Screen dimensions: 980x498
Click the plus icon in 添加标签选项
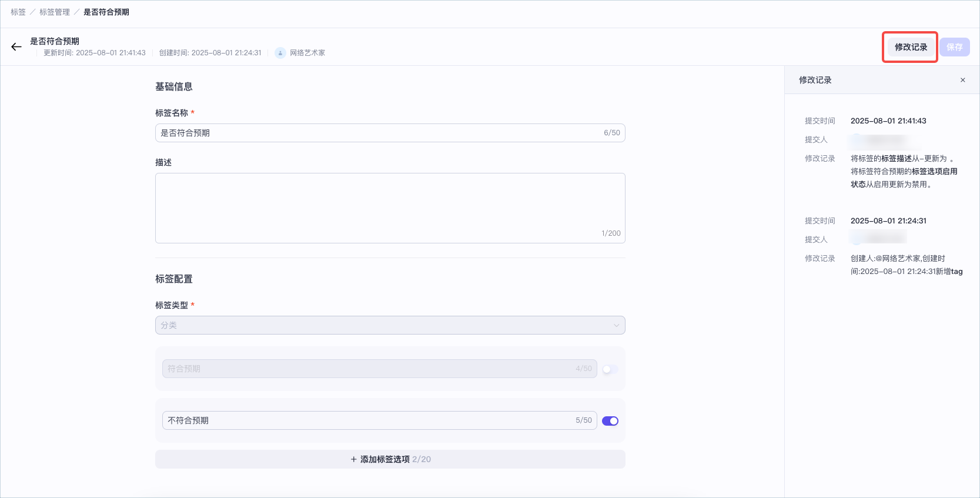click(x=354, y=459)
